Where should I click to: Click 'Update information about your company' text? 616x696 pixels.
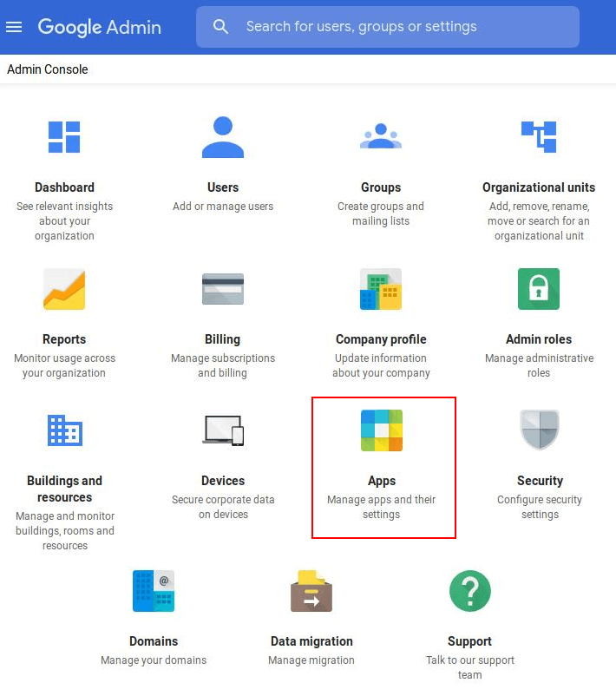[x=381, y=365]
